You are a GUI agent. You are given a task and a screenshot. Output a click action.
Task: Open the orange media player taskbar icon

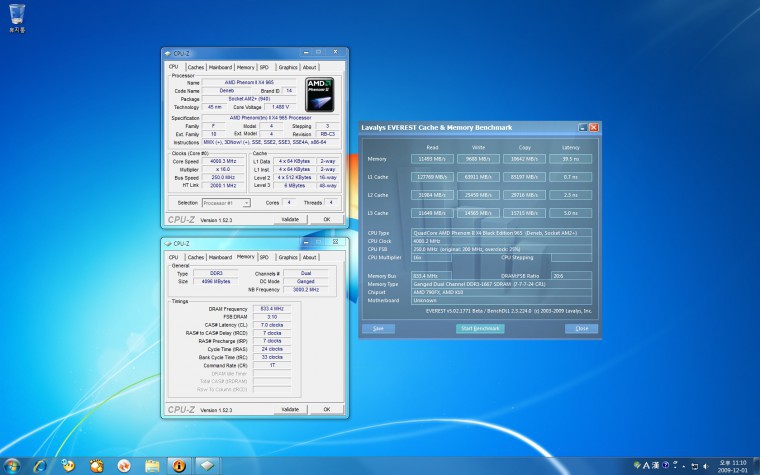(96, 466)
